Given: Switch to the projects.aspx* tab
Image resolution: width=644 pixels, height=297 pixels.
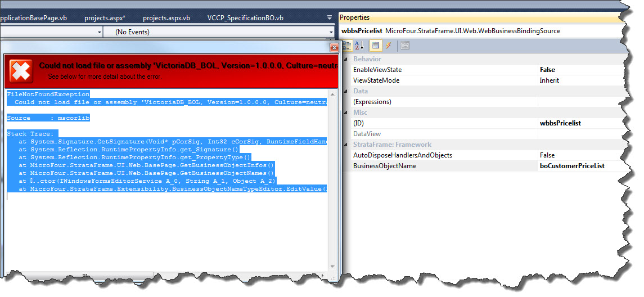Looking at the screenshot, I should 105,18.
